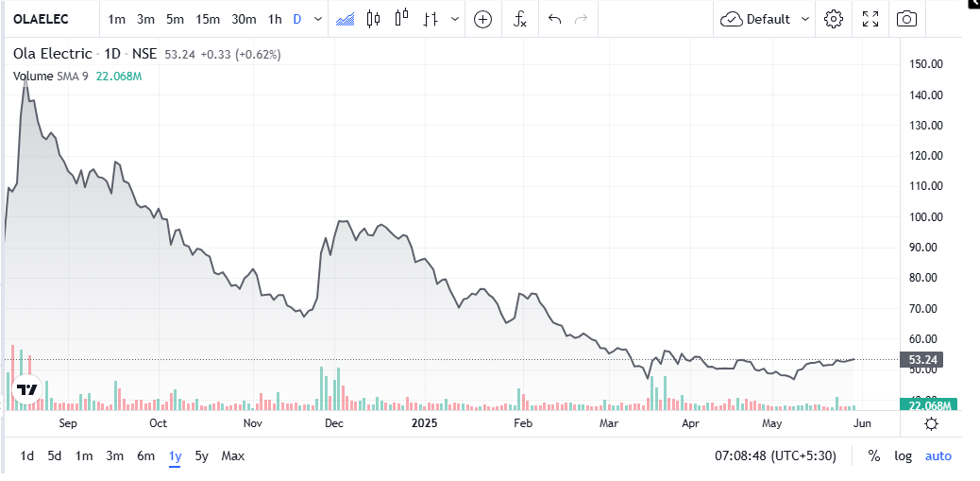The width and height of the screenshot is (980, 481).
Task: Switch to the 5y date range
Action: coord(201,456)
